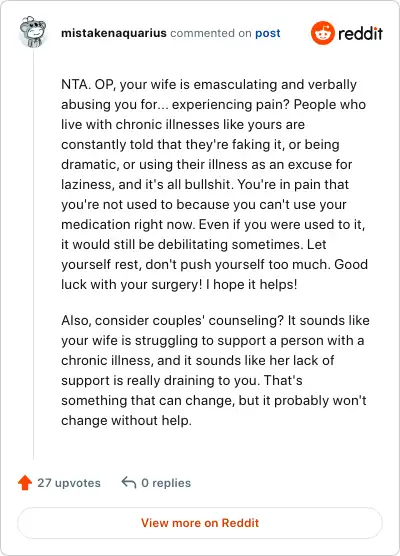Select the 27 upvotes label
Screen dimensions: 400x556
(x=69, y=483)
